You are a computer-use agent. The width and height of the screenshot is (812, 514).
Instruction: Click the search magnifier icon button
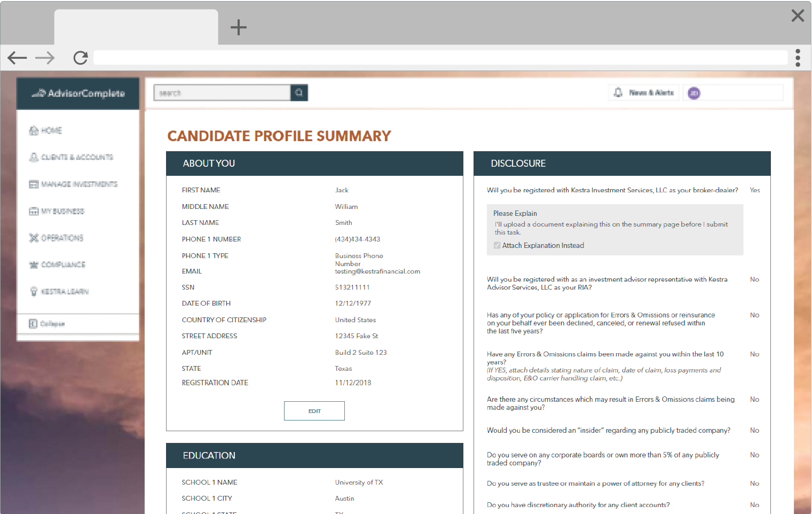(299, 93)
